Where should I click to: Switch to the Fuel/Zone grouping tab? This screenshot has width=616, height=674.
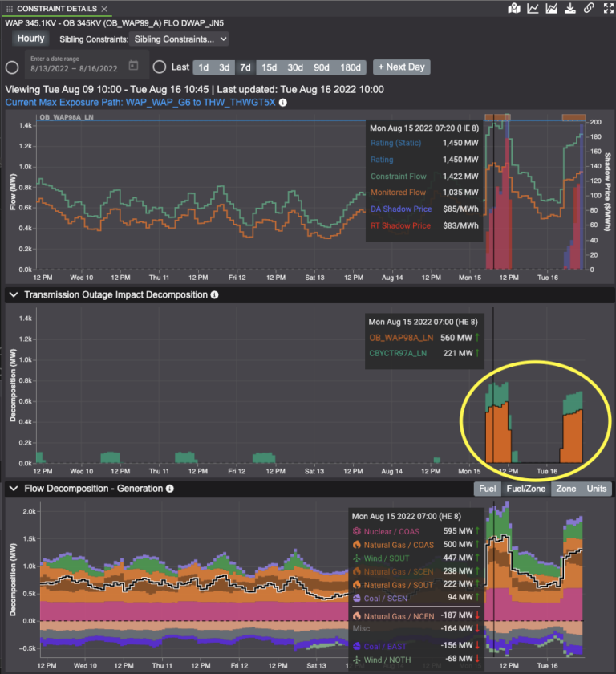point(525,489)
